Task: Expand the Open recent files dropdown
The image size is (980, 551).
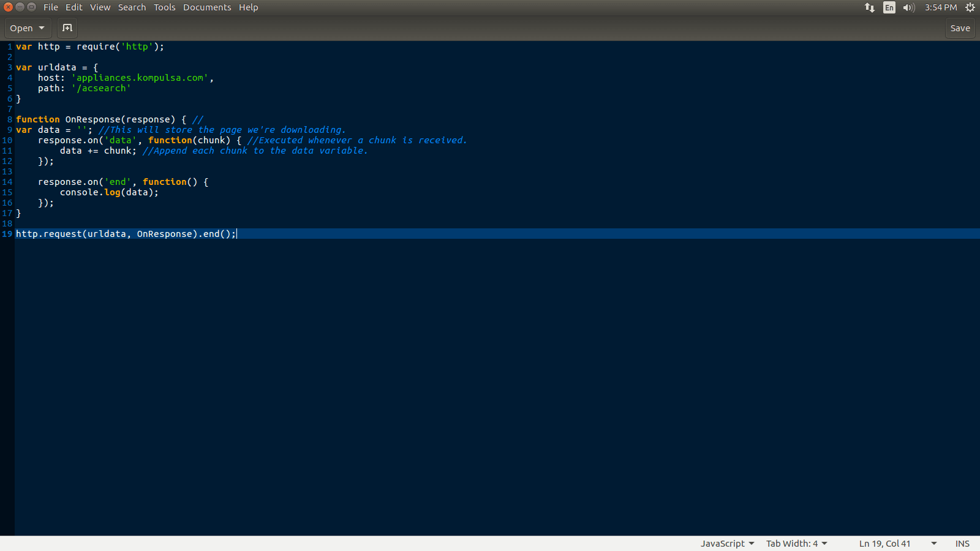Action: (x=42, y=28)
